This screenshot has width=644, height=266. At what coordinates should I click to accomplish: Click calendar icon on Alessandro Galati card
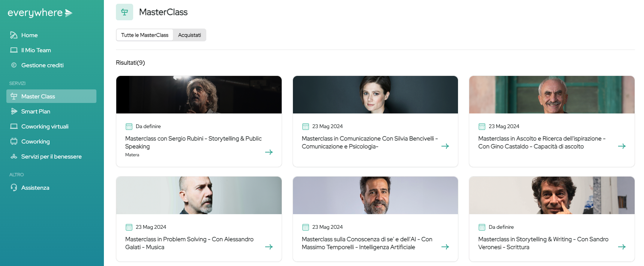pyautogui.click(x=129, y=227)
